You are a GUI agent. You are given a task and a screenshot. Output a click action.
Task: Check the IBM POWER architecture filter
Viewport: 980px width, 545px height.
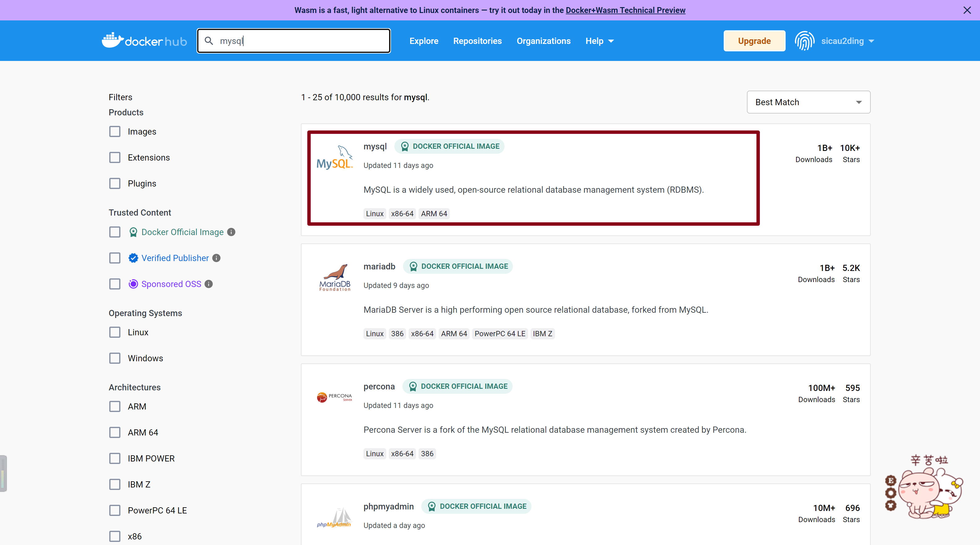115,458
